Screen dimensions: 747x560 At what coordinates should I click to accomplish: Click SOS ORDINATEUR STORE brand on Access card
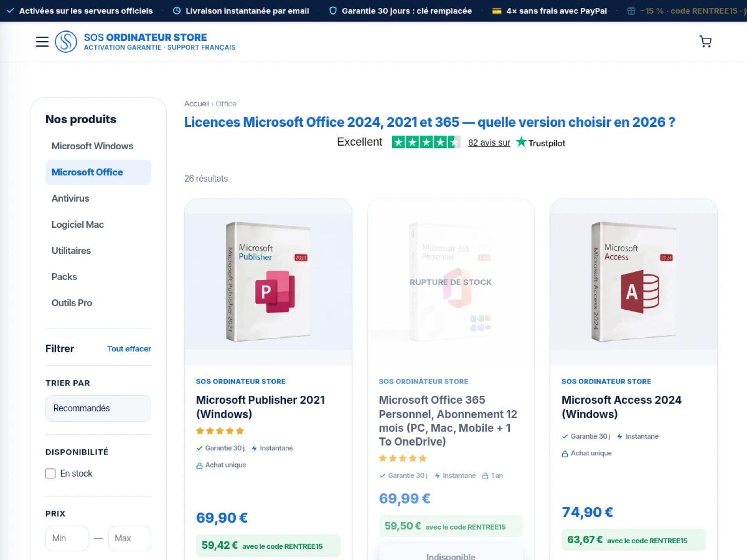pyautogui.click(x=606, y=381)
